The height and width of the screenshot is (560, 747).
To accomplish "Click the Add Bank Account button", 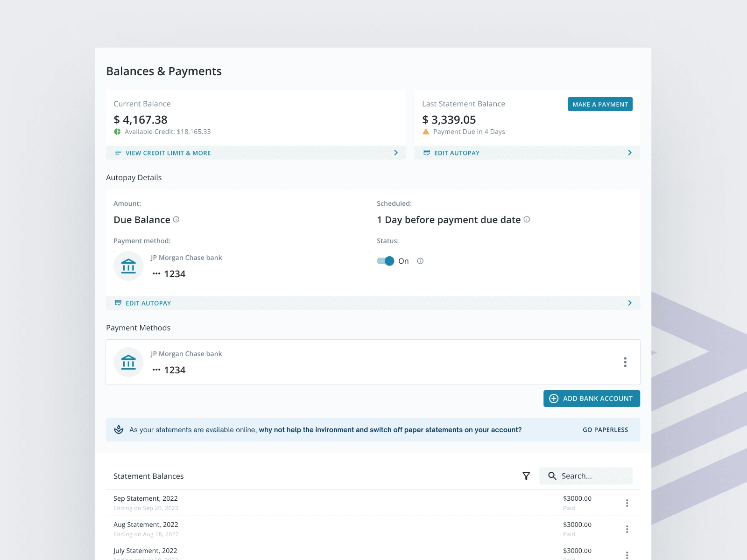I will pos(592,399).
